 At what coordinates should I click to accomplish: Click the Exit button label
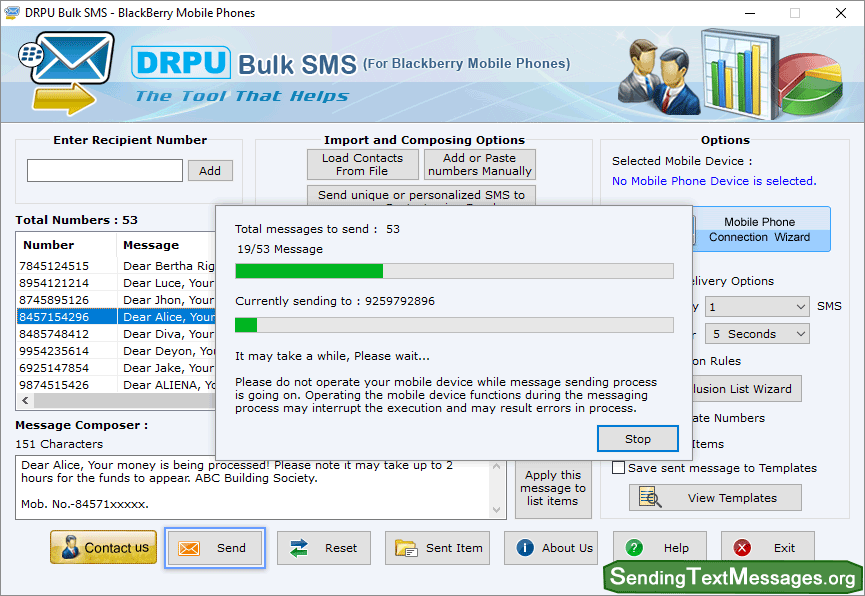(784, 548)
